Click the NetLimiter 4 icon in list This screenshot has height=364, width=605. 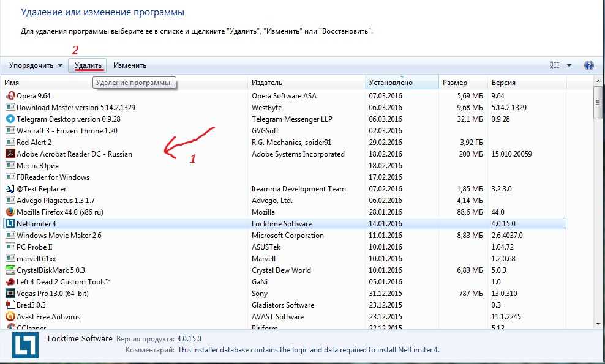(10, 224)
